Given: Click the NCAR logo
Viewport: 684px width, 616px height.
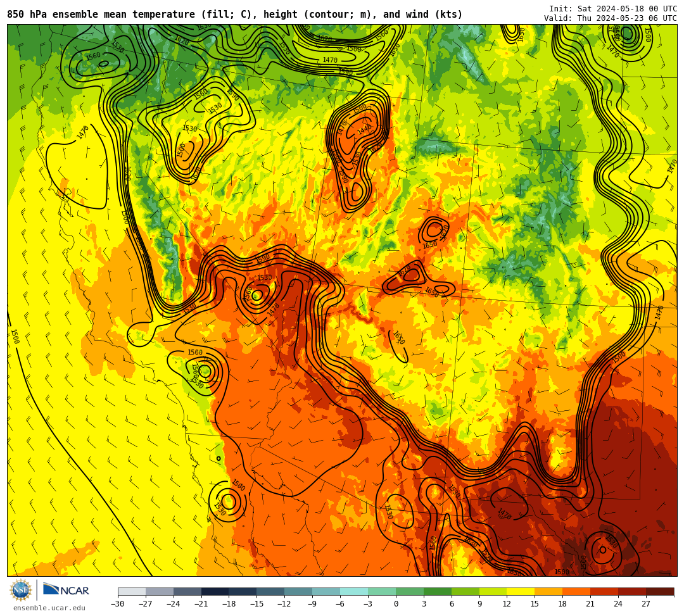Looking at the screenshot, I should click(66, 591).
